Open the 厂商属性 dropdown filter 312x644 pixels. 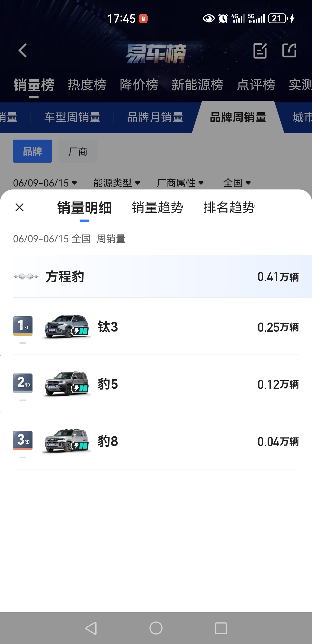(x=180, y=183)
